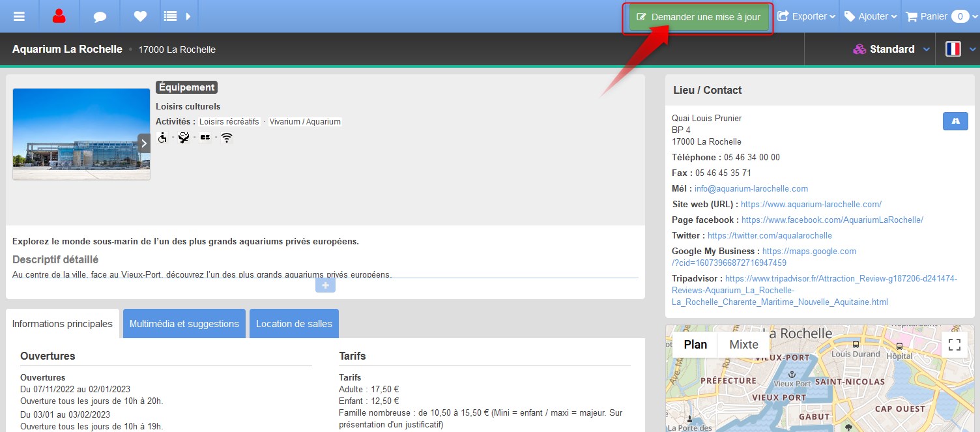Switch to Location de salles tab
Image resolution: width=980 pixels, height=432 pixels.
point(294,324)
